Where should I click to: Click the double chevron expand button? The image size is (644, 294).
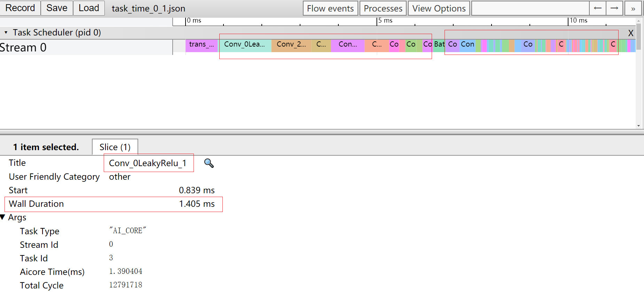(633, 8)
